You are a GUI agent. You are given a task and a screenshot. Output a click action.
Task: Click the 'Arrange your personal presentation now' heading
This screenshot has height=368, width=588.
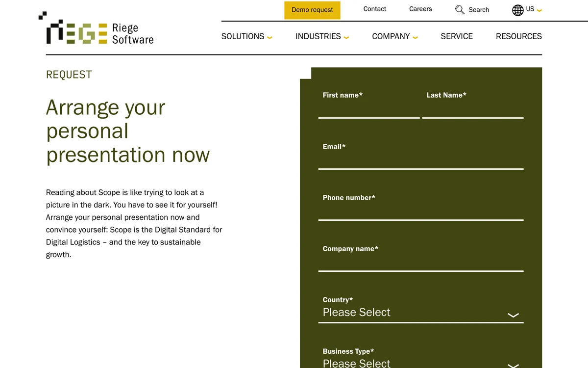pos(128,131)
